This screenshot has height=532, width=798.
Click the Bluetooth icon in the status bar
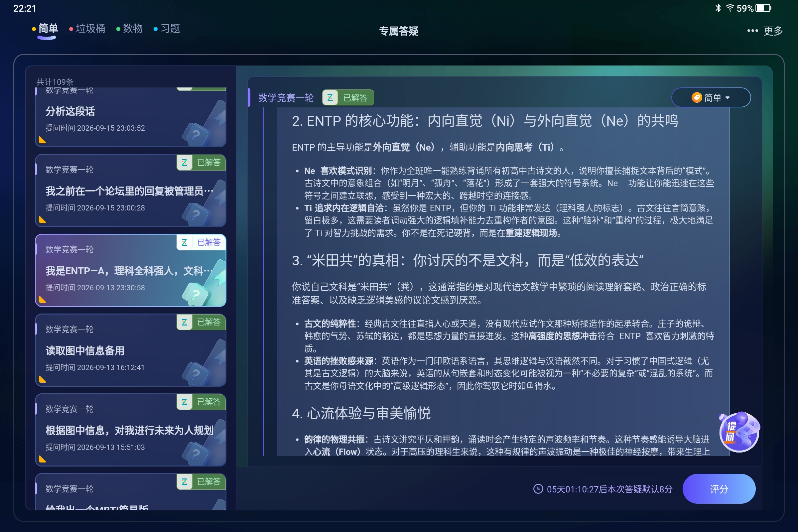pos(718,8)
